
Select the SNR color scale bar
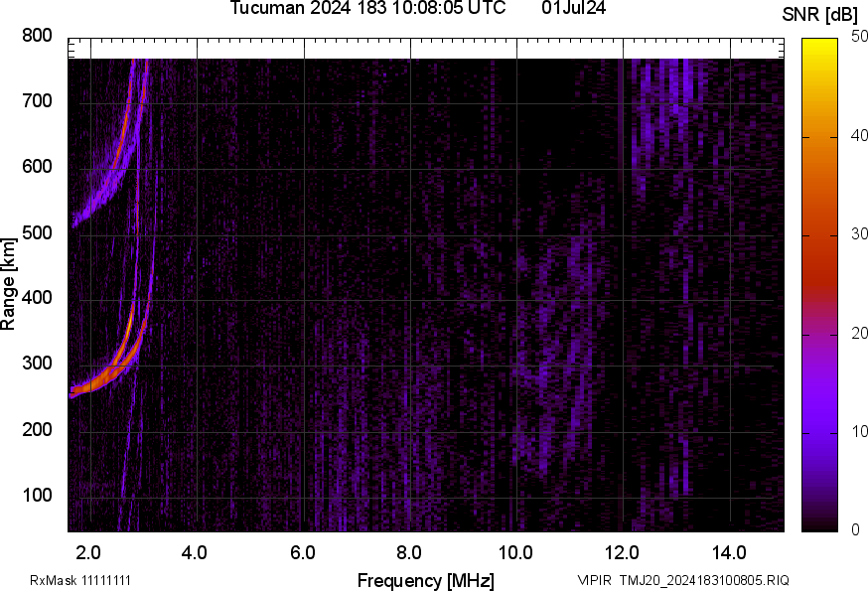coord(820,285)
